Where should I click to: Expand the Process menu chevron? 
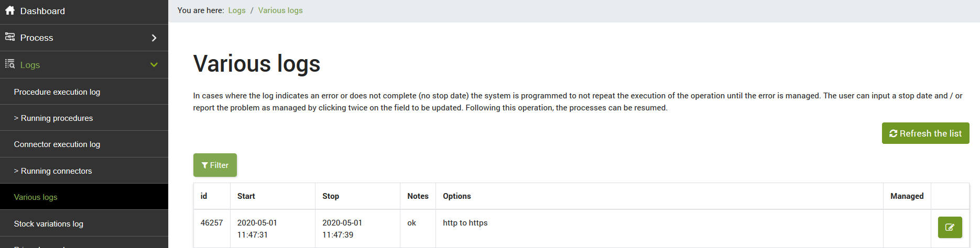coord(154,38)
